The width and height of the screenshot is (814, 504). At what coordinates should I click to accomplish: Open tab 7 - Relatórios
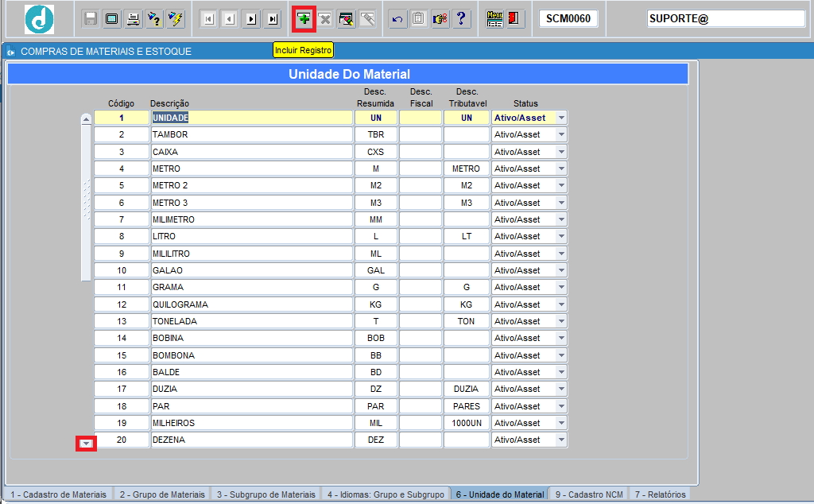pos(660,494)
